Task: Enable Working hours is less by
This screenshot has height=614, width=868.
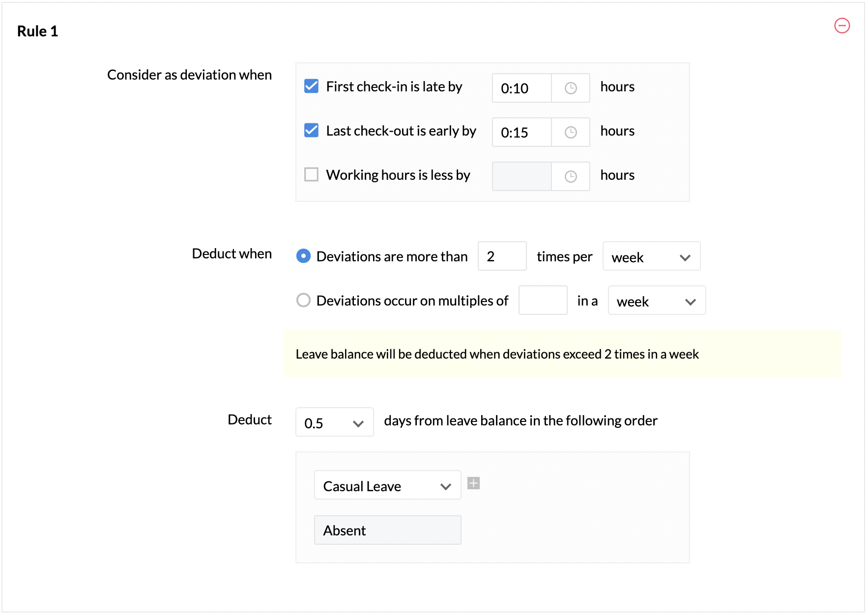Action: (311, 174)
